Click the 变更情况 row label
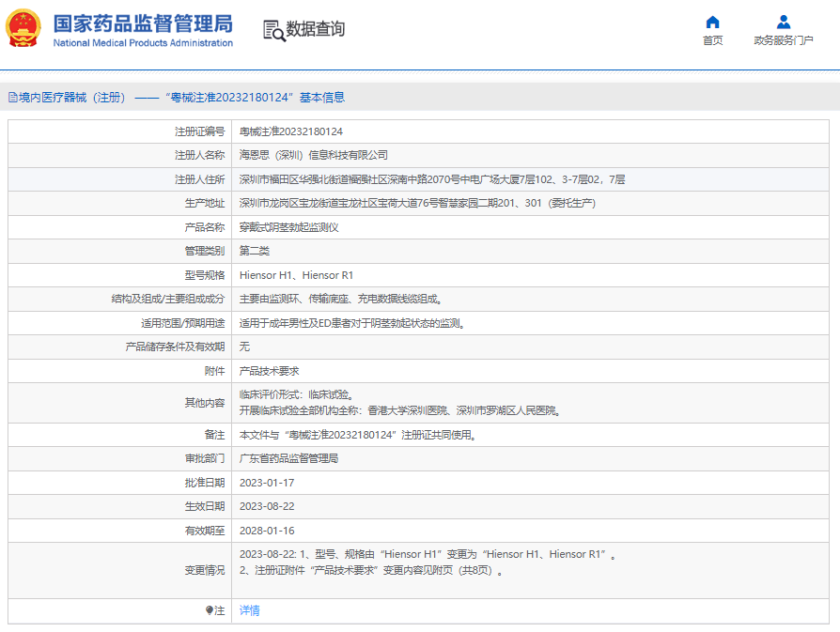Viewport: 840px width, 632px height. (x=205, y=570)
